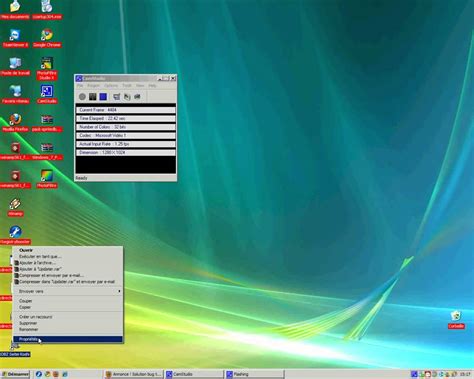Choose Propriétés in the context menu
The height and width of the screenshot is (379, 474).
pyautogui.click(x=68, y=339)
